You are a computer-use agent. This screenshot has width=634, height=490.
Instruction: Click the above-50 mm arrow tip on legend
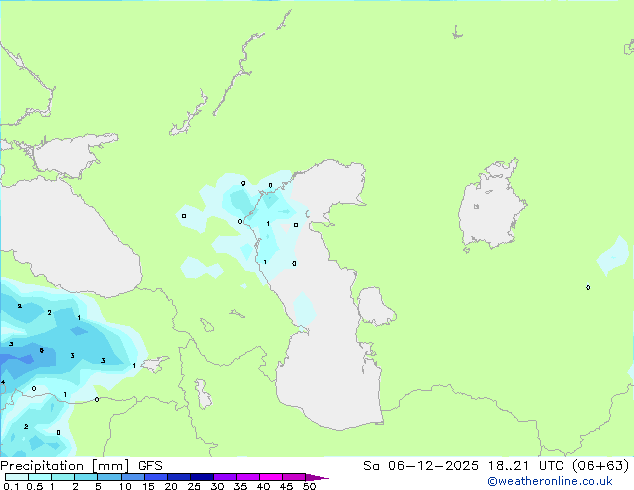(317, 477)
